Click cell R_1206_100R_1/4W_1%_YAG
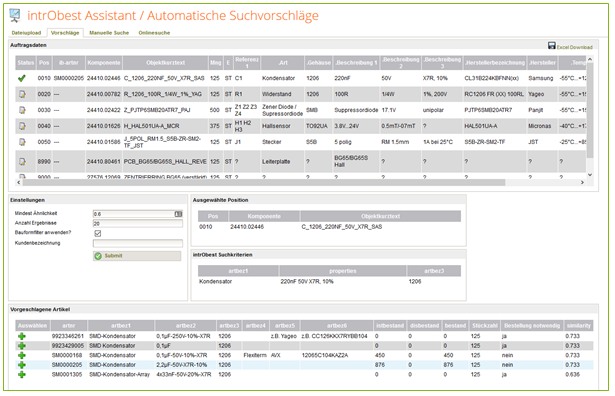The image size is (615, 396). coord(164,94)
